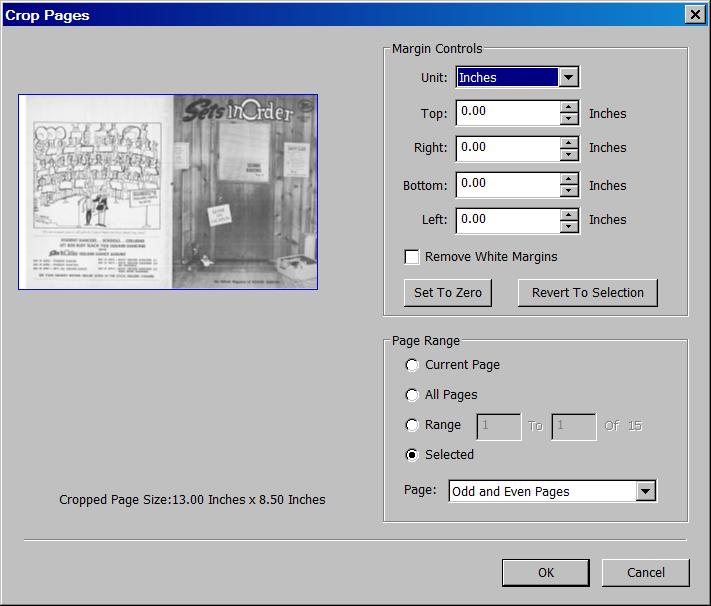Click the Range start page field

(499, 426)
